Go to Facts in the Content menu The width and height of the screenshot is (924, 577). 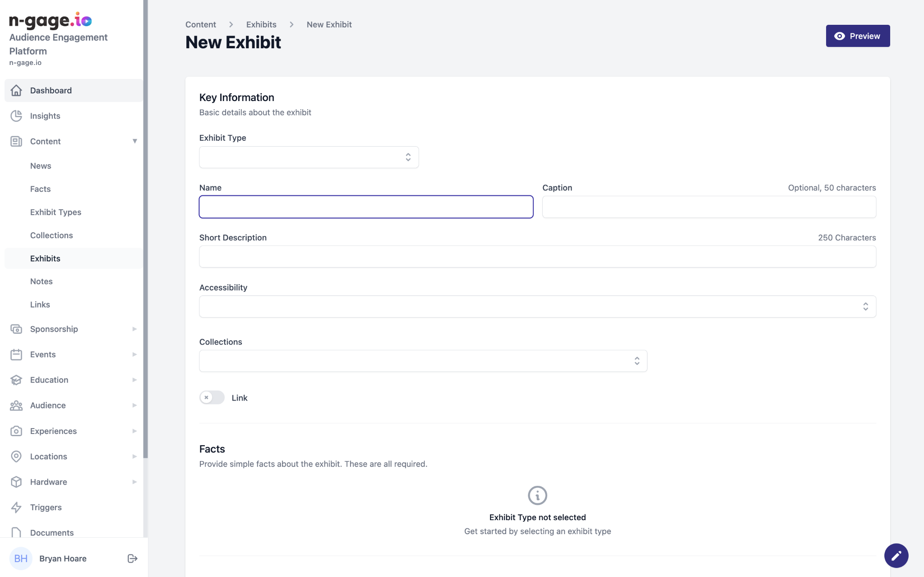(x=40, y=189)
